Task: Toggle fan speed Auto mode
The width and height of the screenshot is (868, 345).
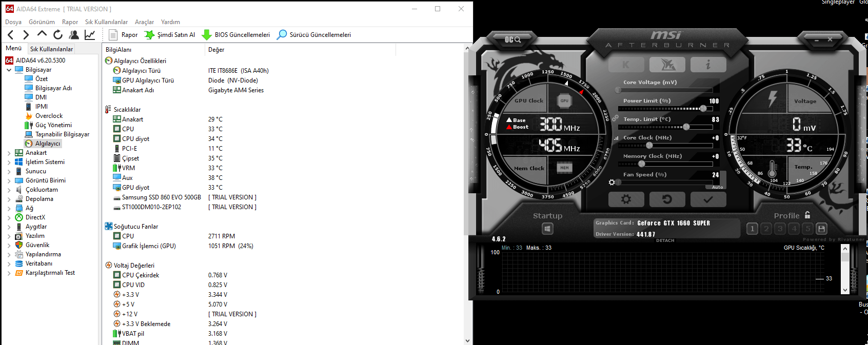Action: point(717,187)
